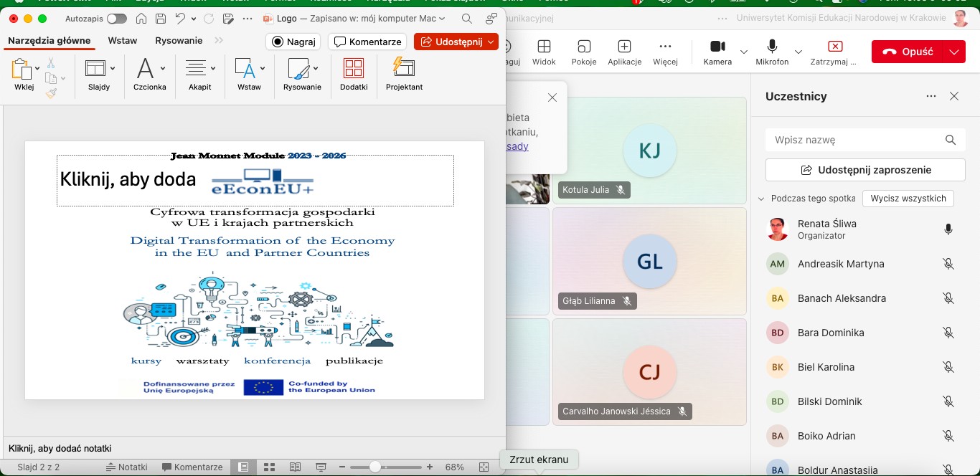The height and width of the screenshot is (476, 980).
Task: Click the fit slide to window icon
Action: point(484,467)
